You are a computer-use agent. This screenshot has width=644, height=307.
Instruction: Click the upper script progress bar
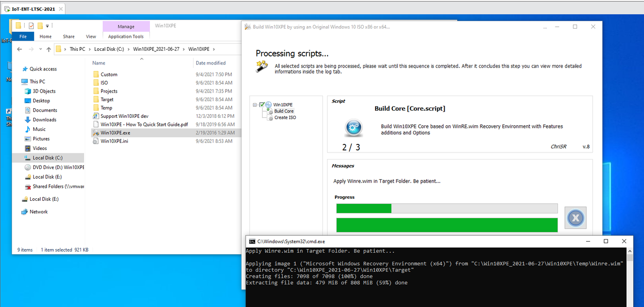(447, 208)
